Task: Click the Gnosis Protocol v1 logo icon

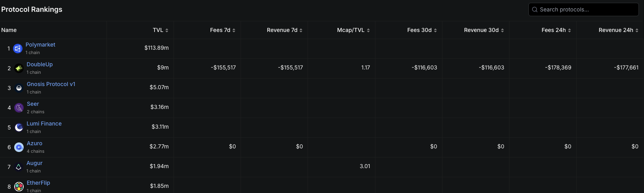Action: click(x=19, y=88)
